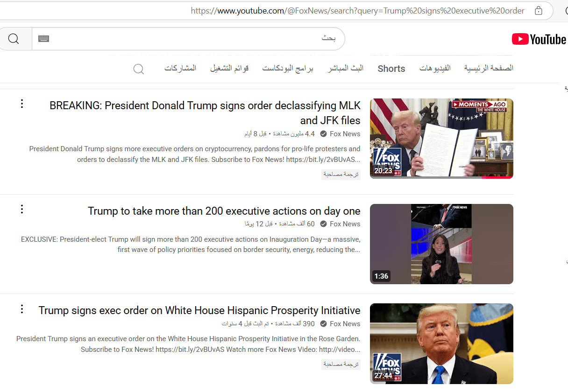The width and height of the screenshot is (568, 392).
Task: Open the on-screen keyboard icon in search box
Action: (x=44, y=39)
